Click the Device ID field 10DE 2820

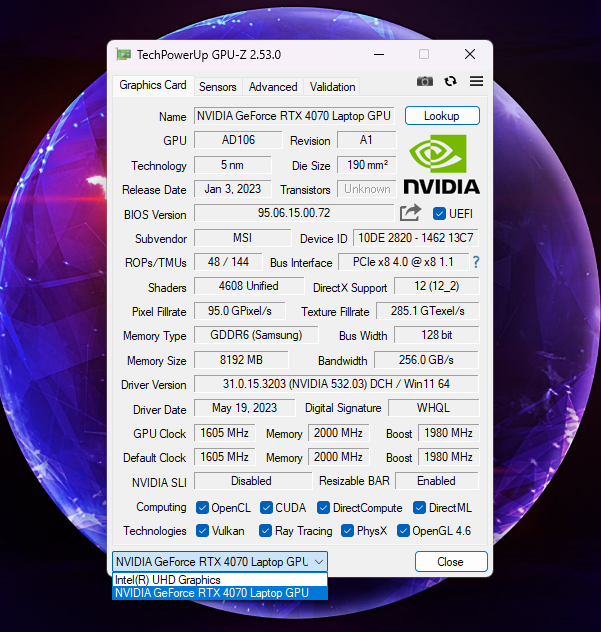tap(416, 238)
